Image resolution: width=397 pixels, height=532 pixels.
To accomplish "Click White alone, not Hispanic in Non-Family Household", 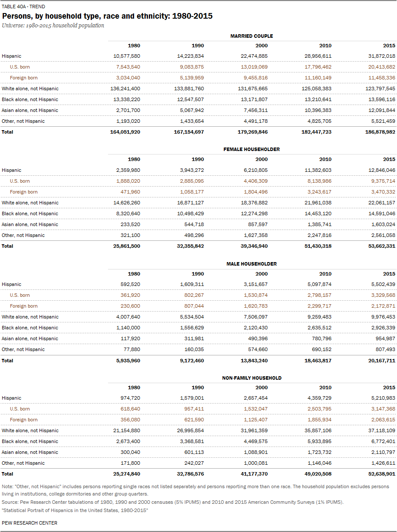I will point(30,430).
